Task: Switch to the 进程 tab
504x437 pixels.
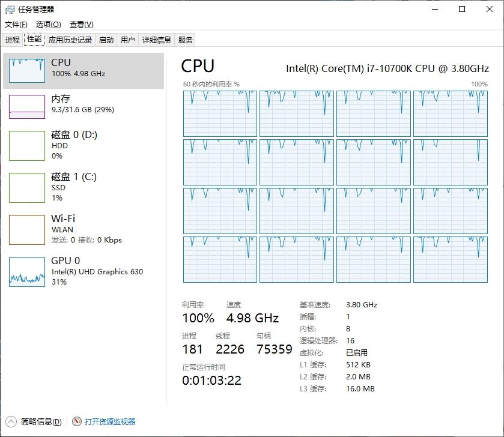Action: click(x=11, y=40)
